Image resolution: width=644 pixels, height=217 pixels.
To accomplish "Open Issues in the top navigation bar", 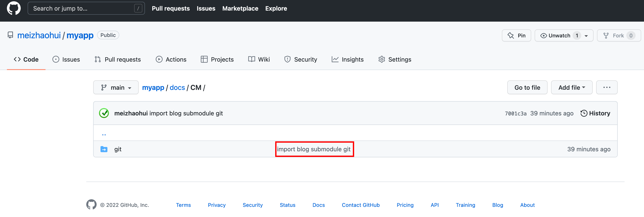I will pyautogui.click(x=206, y=8).
